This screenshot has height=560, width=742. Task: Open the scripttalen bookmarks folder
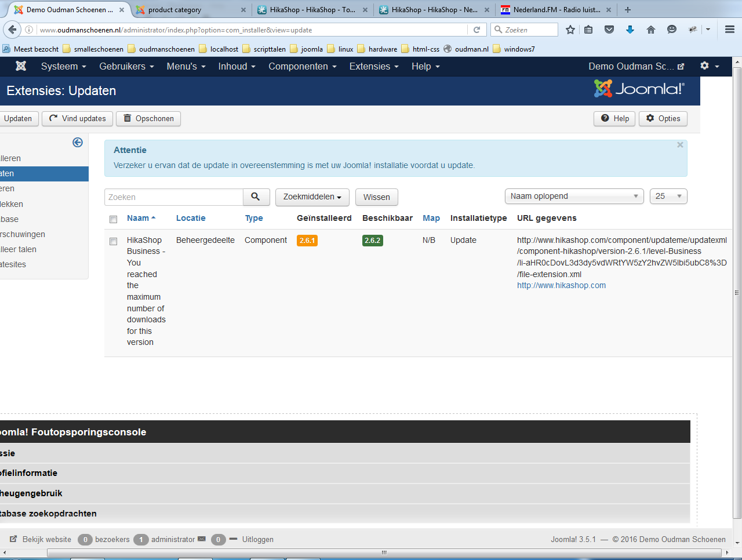[264, 49]
